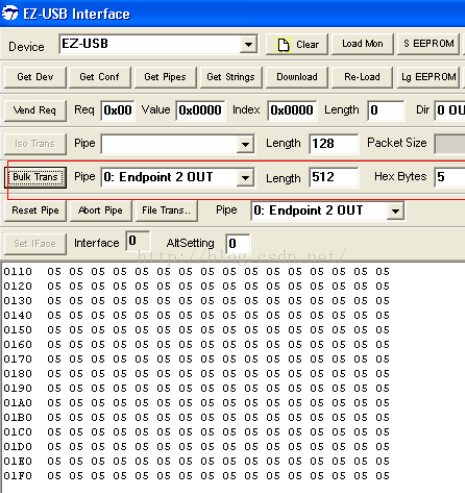The image size is (465, 493).
Task: Click the Download button
Action: [297, 77]
